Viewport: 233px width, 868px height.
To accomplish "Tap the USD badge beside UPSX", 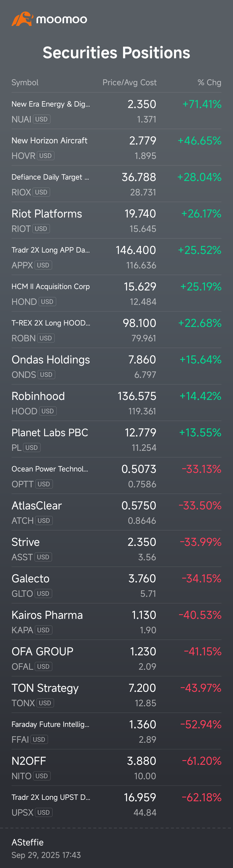I will pos(43,812).
